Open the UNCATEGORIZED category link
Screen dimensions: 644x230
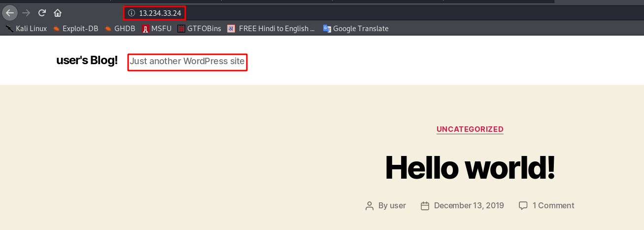tap(470, 129)
